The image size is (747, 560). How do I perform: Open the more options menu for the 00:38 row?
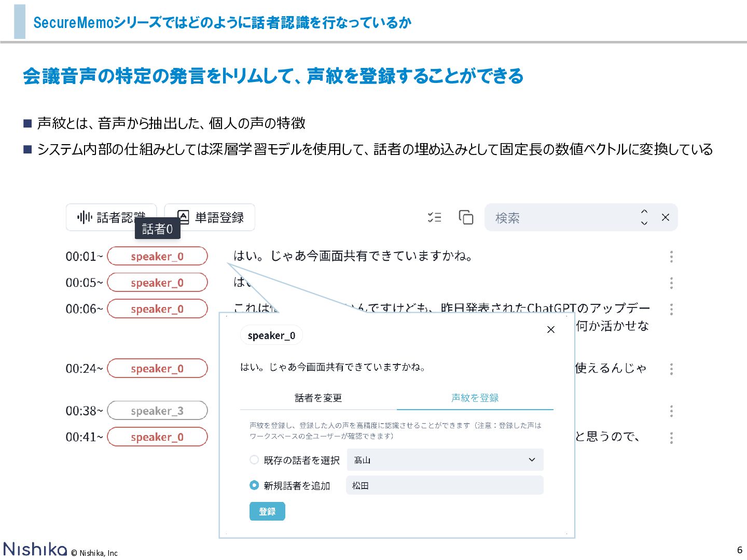coord(671,411)
